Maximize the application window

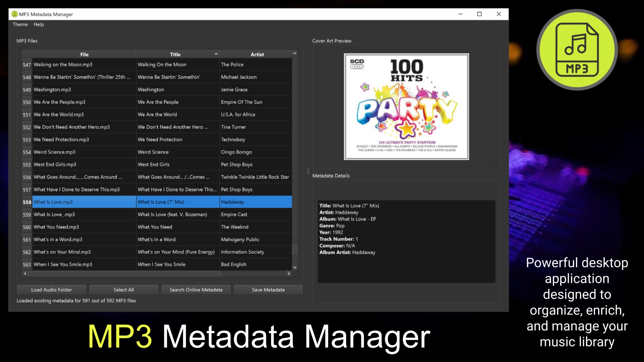479,14
